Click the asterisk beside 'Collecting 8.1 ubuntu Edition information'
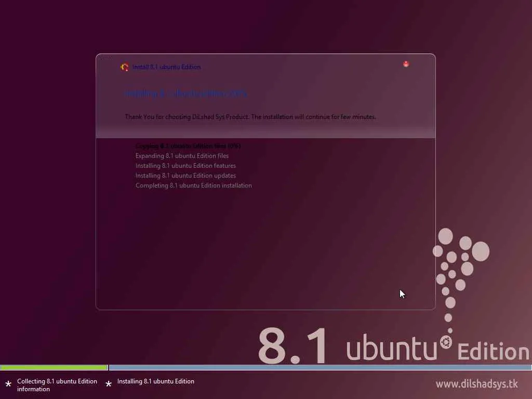The height and width of the screenshot is (399, 532). [x=8, y=384]
